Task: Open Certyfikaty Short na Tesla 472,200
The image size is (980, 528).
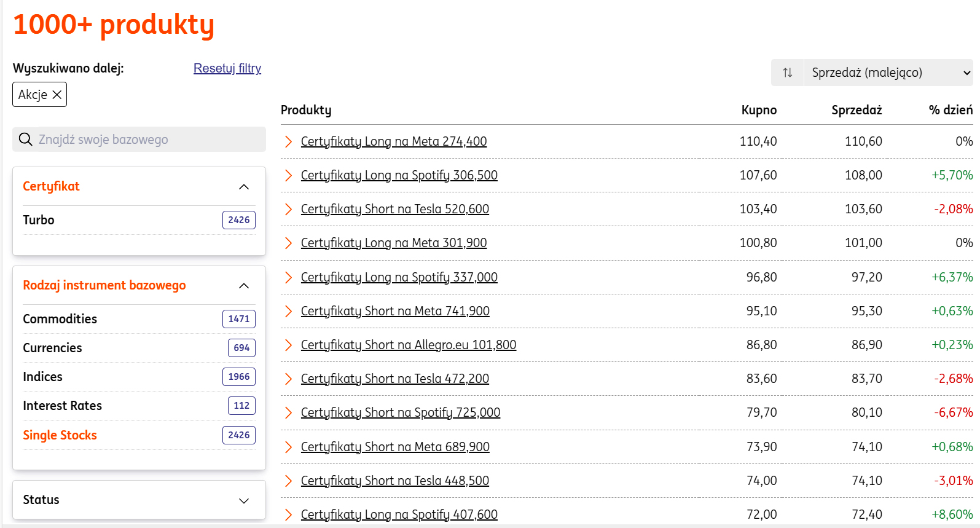Action: pos(395,379)
